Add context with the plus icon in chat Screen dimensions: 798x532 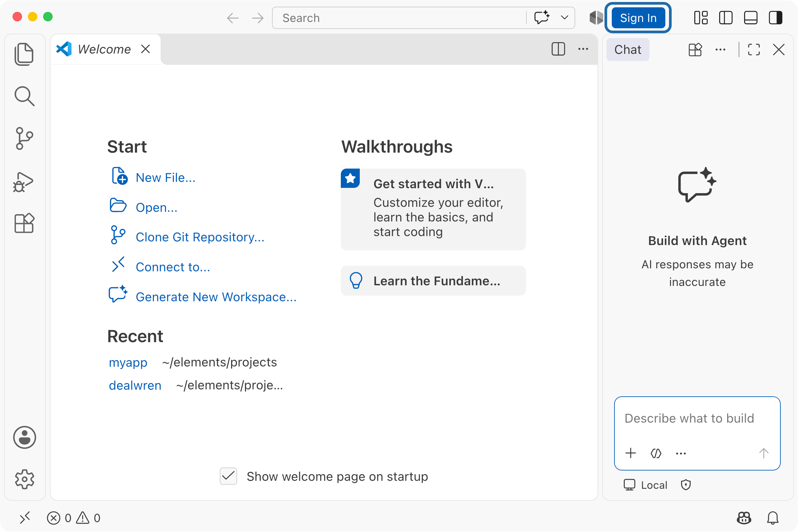(631, 453)
